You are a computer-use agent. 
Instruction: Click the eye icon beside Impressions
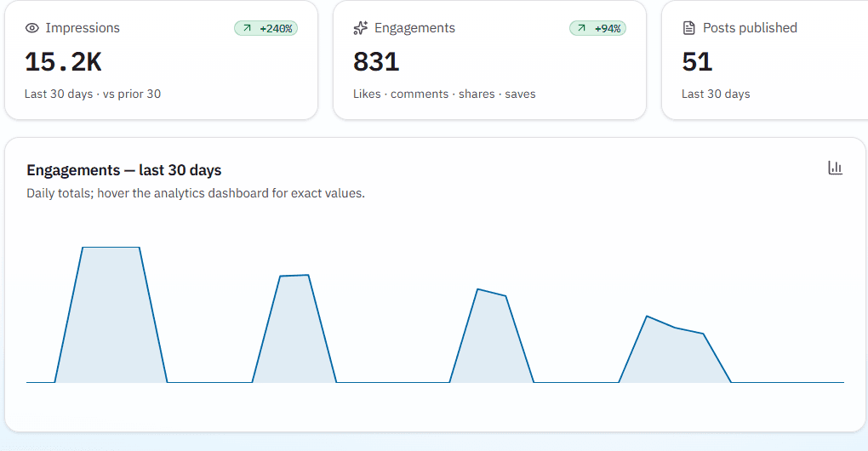[x=32, y=28]
